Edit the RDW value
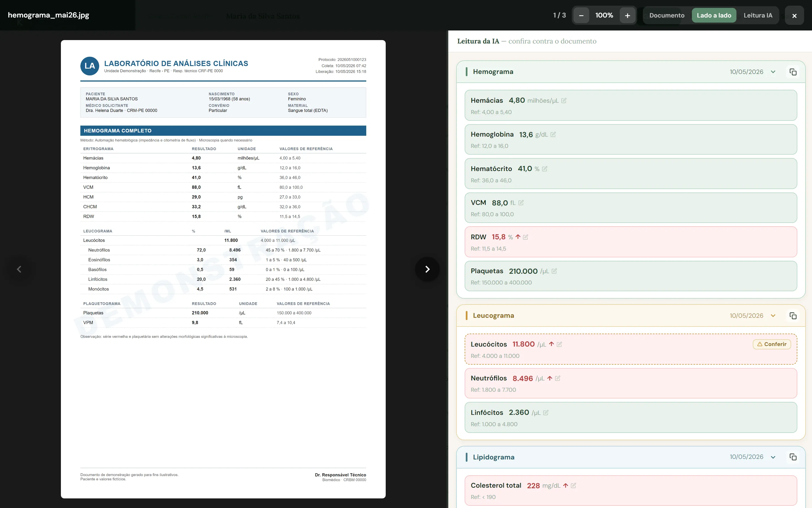 (526, 237)
